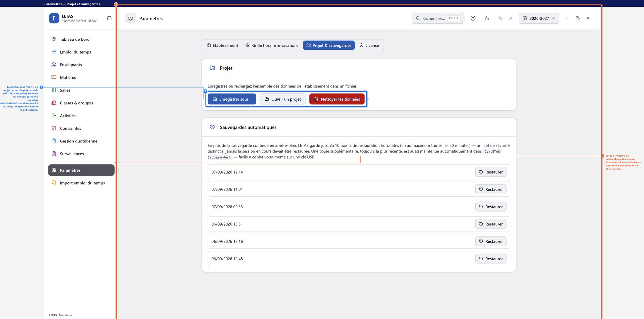Click the redo arrow icon
Image resolution: width=644 pixels, height=319 pixels.
(511, 18)
